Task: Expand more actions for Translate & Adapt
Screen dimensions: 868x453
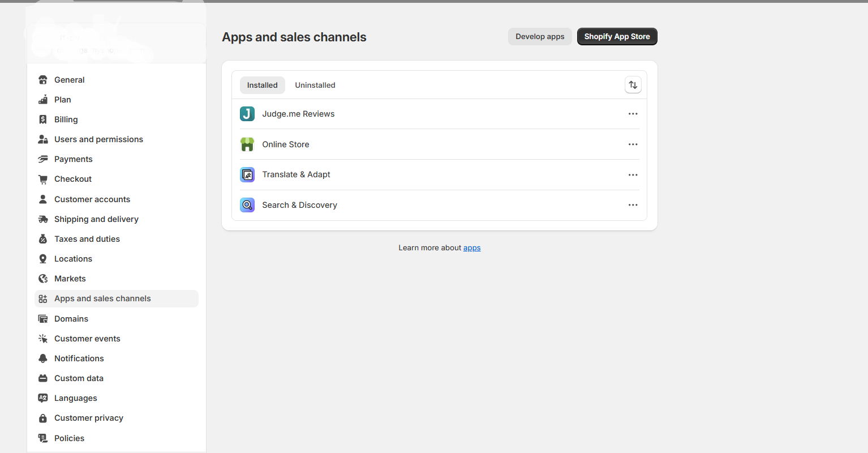Action: pos(633,175)
